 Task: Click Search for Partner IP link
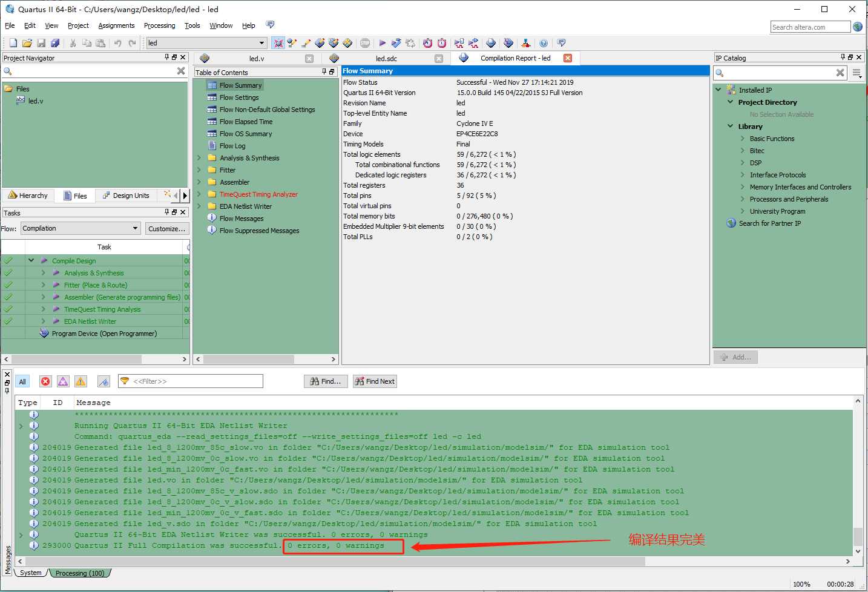[x=770, y=223]
